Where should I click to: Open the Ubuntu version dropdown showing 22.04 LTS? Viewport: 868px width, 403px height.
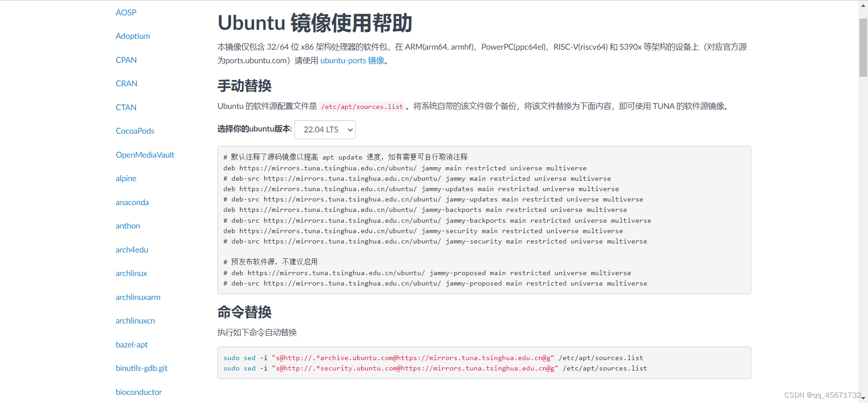(x=325, y=130)
